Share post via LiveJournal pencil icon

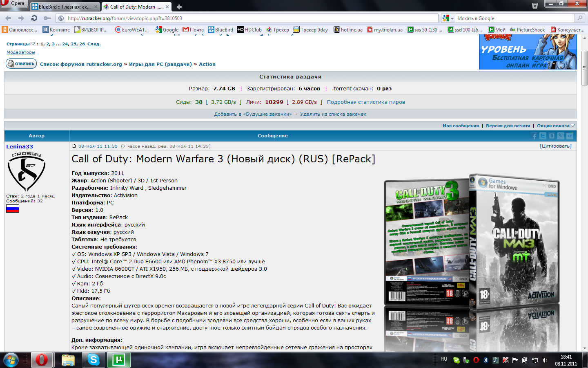(x=561, y=136)
